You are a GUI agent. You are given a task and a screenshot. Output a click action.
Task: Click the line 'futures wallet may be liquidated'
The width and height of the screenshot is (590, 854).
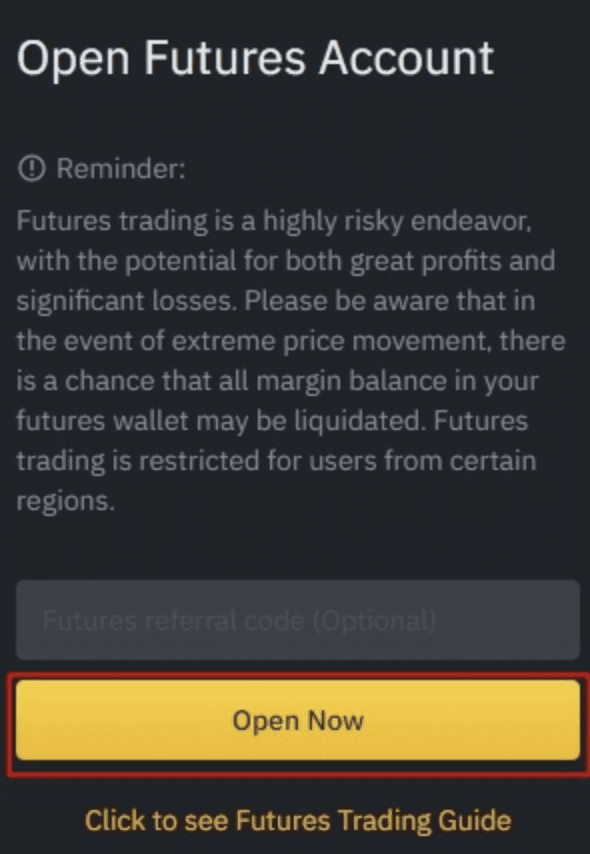[272, 422]
